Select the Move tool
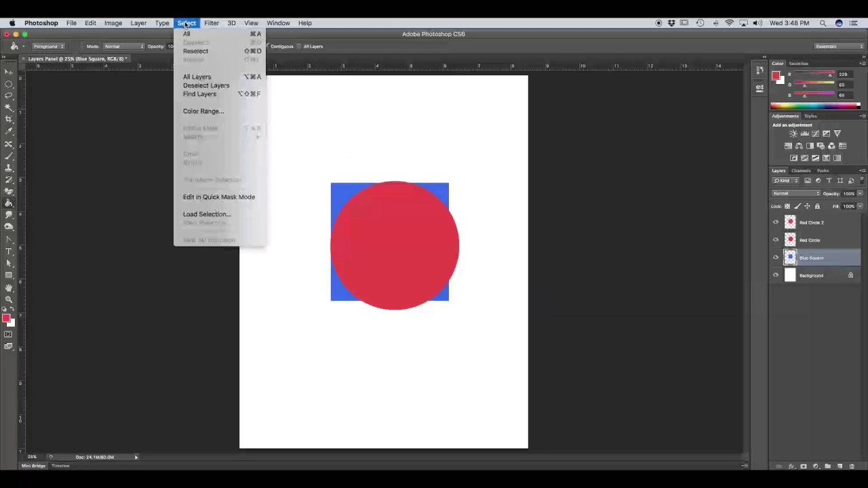The width and height of the screenshot is (868, 488). (9, 71)
